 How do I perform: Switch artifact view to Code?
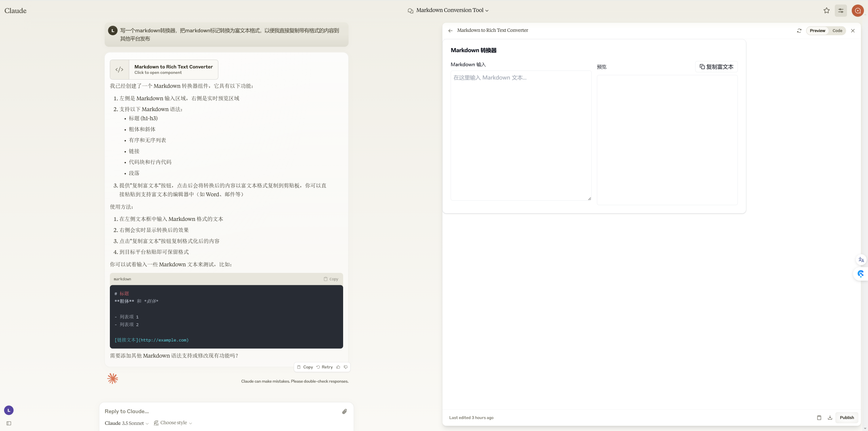tap(837, 30)
